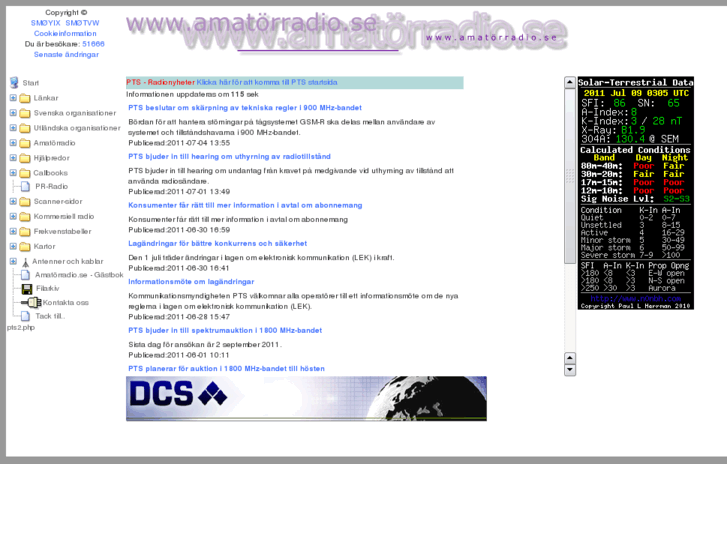Click the floppy disk Filarkiv icon
Screen dimensions: 727x545
(x=27, y=289)
